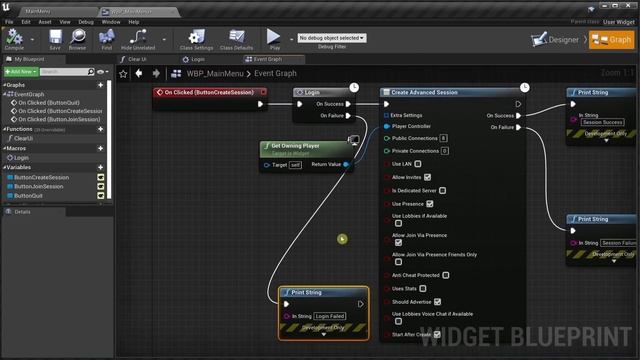Add a new function with plus
This screenshot has height=360, width=640.
tap(100, 129)
